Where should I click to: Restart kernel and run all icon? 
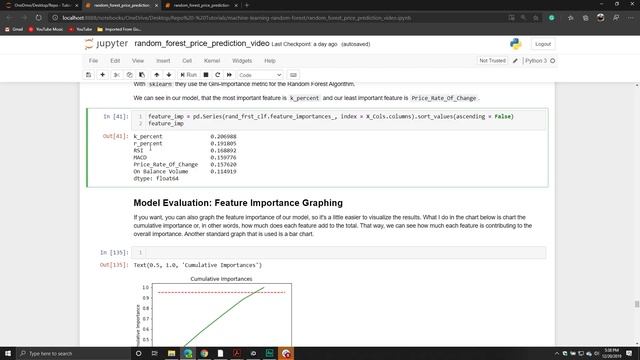tap(229, 75)
